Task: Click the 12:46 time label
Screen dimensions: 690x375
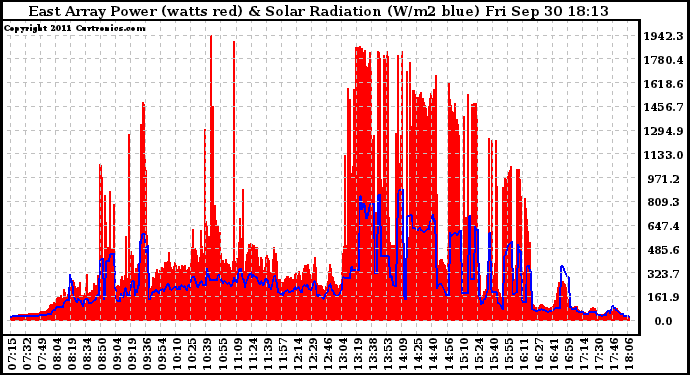Action: (327, 354)
